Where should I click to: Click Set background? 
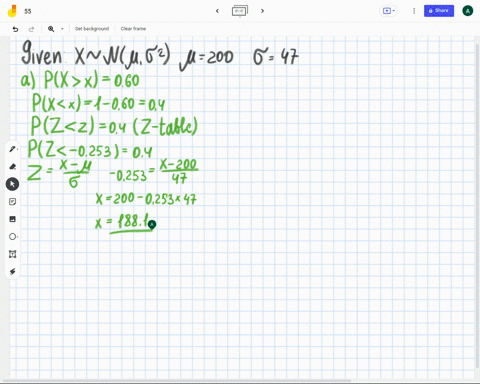click(x=92, y=29)
